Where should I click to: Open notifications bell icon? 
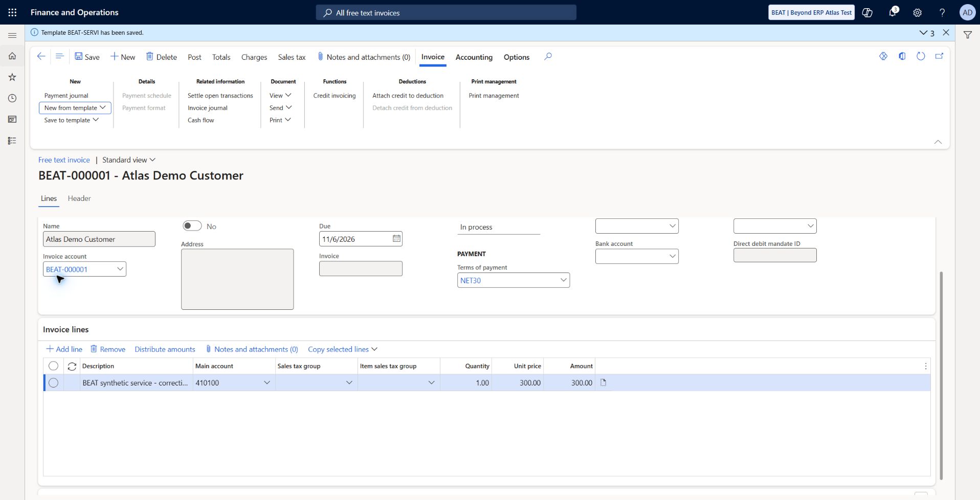click(893, 12)
